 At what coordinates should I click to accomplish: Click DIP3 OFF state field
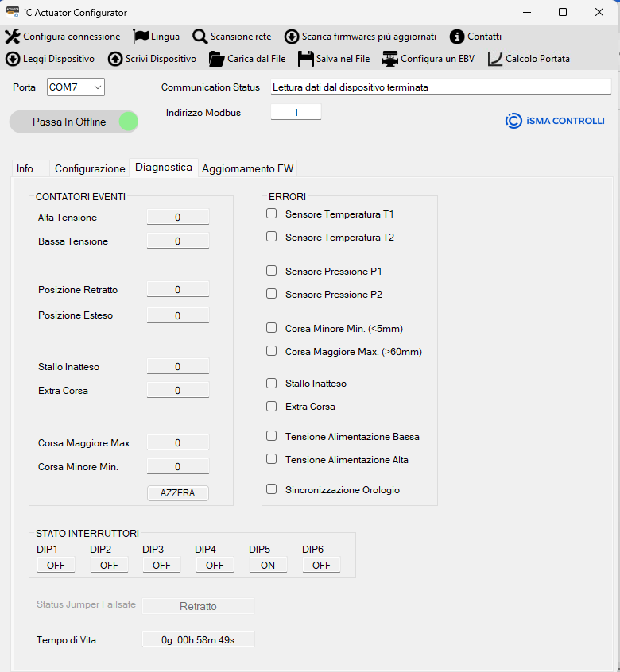click(161, 565)
